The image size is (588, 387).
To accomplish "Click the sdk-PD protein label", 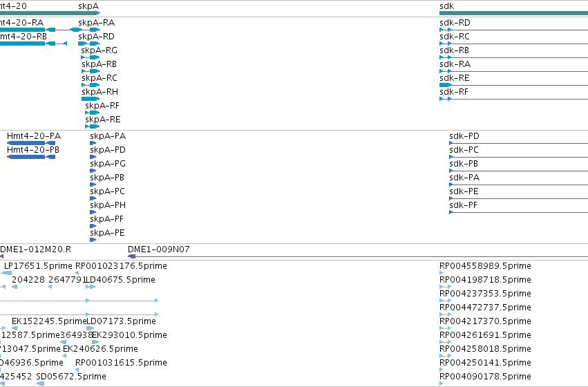I will click(x=464, y=136).
